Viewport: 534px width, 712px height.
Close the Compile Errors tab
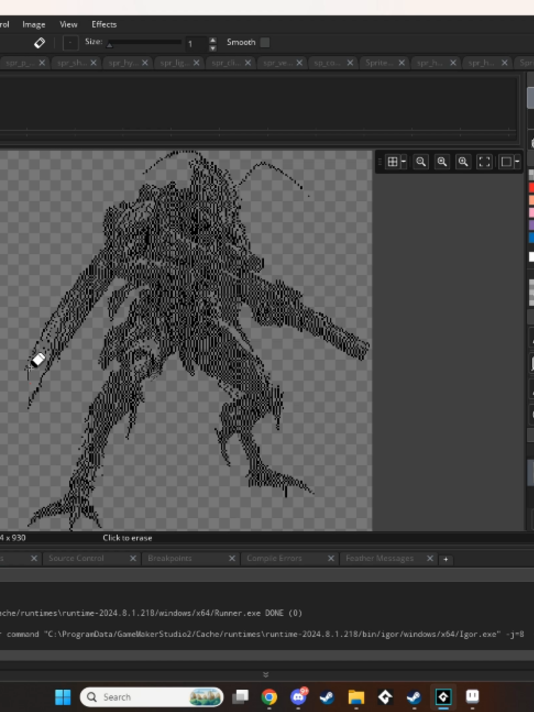(331, 558)
